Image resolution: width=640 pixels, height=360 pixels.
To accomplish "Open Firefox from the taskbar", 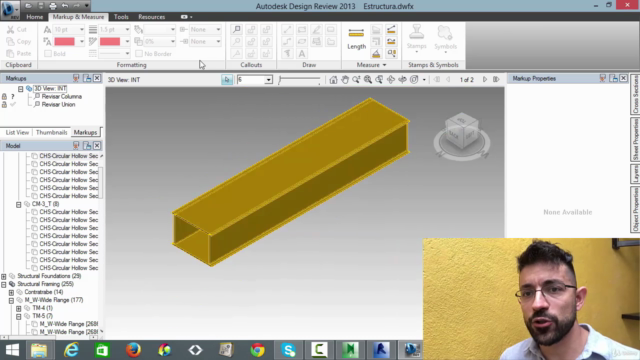I will coord(133,350).
